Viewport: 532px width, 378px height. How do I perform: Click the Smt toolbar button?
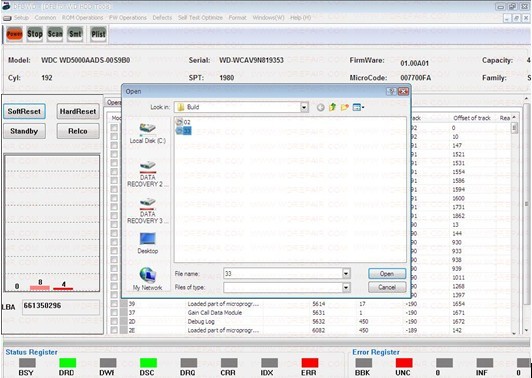click(x=75, y=34)
